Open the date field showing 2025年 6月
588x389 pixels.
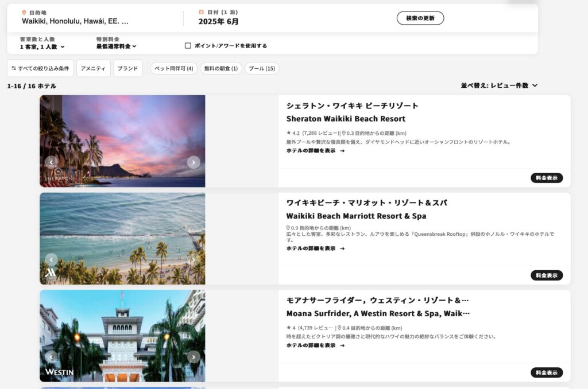(218, 22)
